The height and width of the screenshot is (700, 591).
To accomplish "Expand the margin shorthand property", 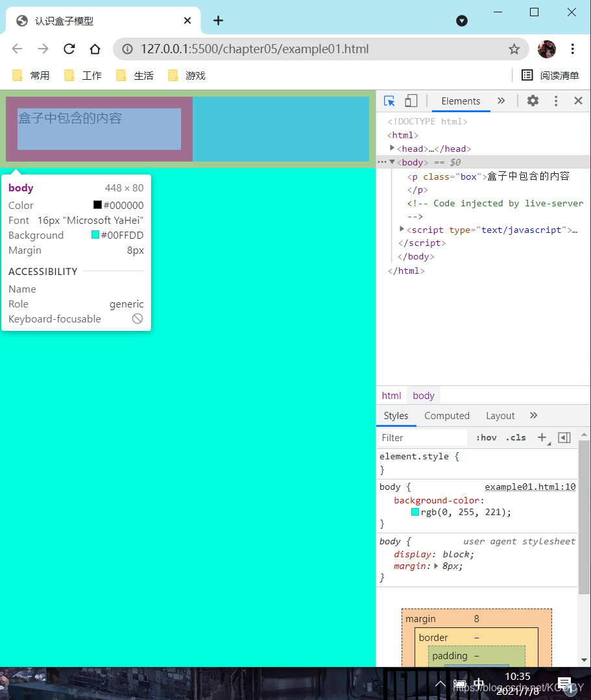I will point(436,566).
